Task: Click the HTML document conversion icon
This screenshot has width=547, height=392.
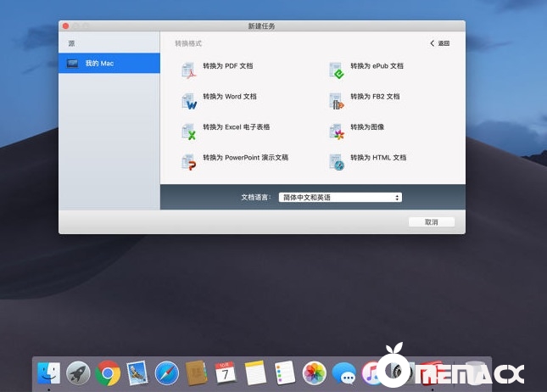Action: coord(337,162)
